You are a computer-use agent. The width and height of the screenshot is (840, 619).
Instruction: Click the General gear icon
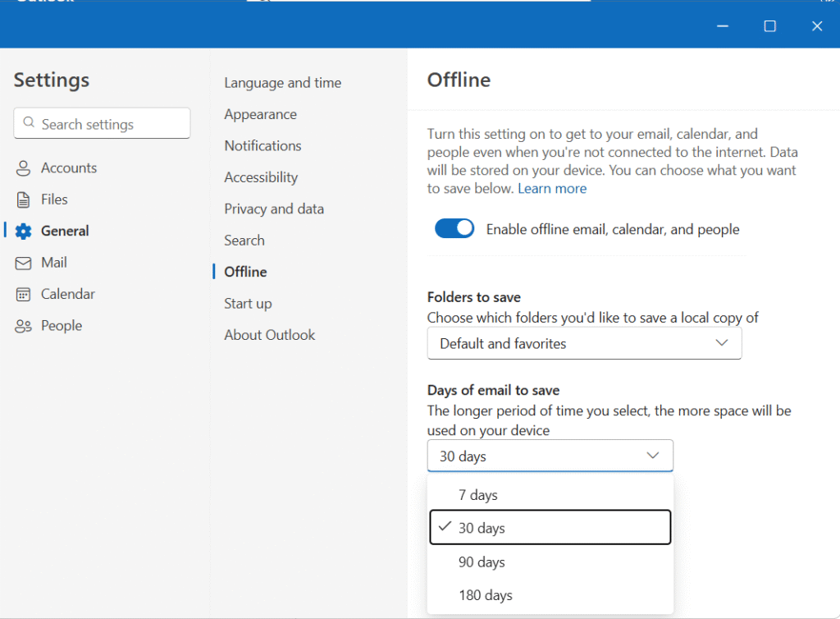click(x=24, y=232)
